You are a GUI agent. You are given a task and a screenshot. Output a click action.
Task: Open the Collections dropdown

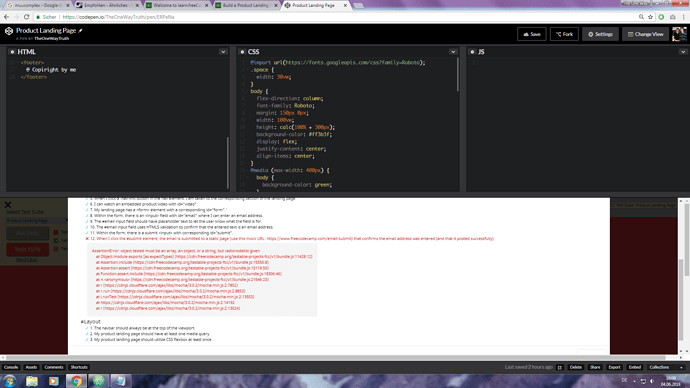coord(665,367)
